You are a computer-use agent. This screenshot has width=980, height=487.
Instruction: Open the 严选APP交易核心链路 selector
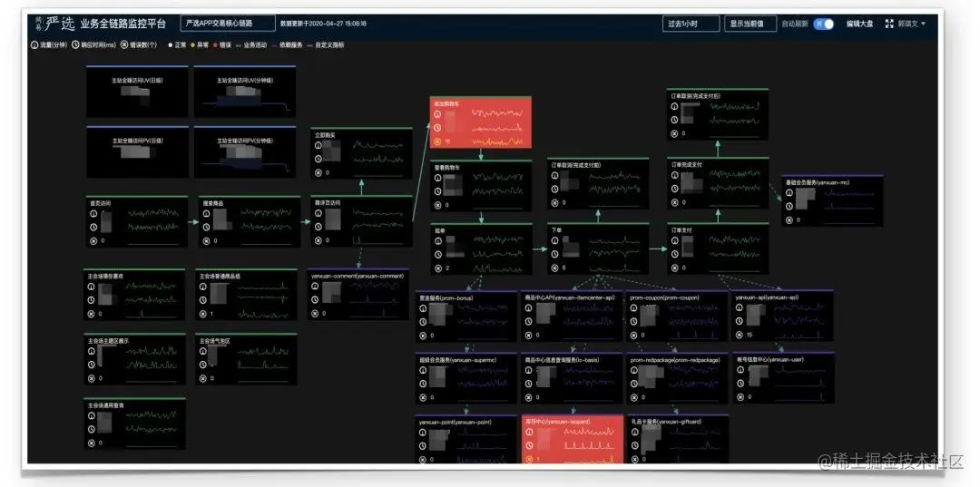coord(228,23)
